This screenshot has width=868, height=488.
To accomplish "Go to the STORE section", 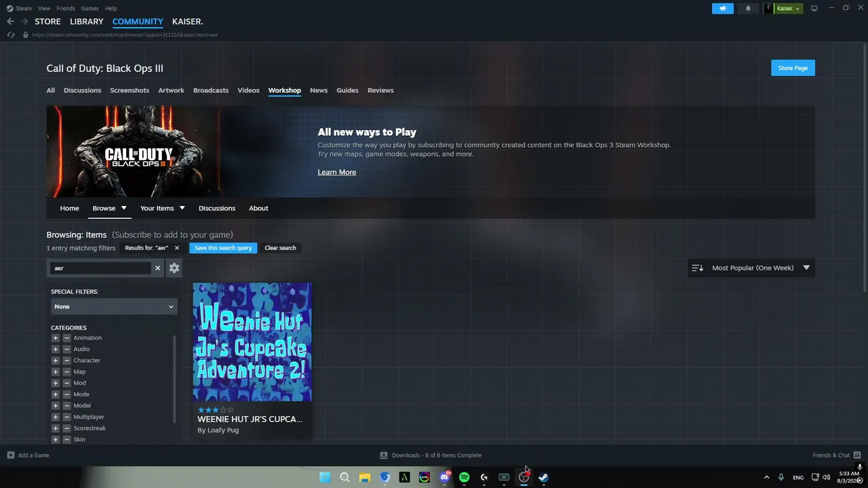I will coord(47,22).
